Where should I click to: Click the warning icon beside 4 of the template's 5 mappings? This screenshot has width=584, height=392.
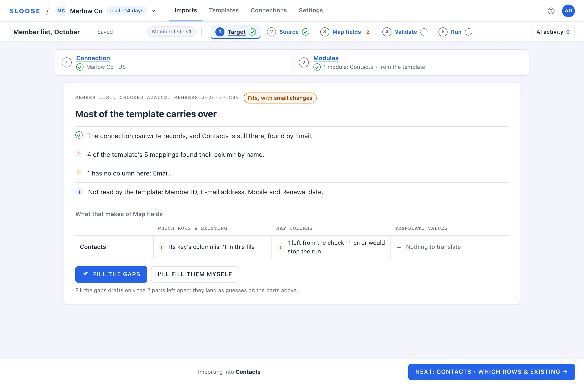coord(79,154)
